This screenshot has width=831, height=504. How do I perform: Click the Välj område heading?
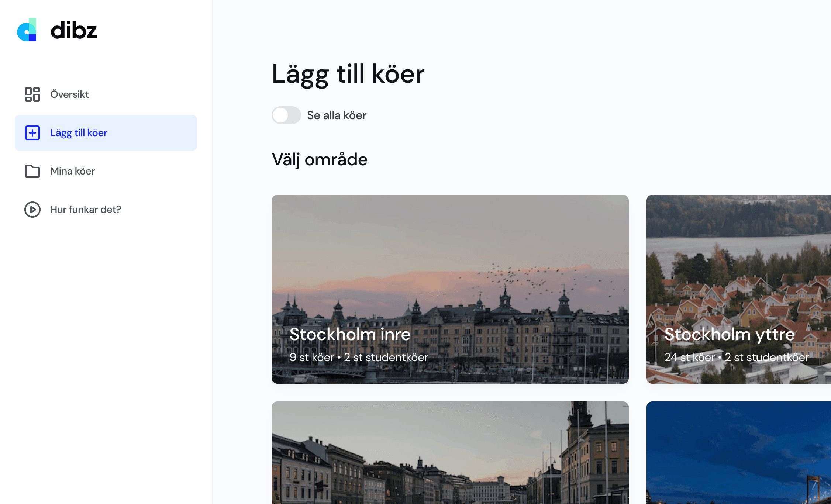[320, 160]
